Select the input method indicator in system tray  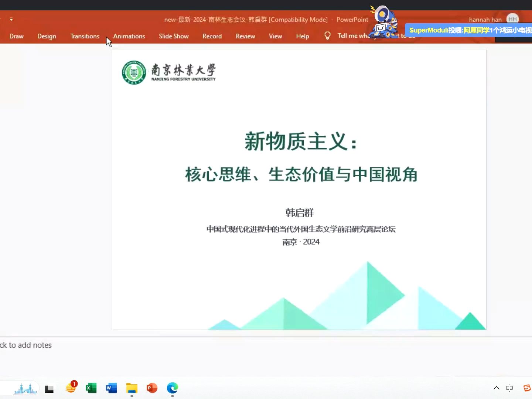510,388
